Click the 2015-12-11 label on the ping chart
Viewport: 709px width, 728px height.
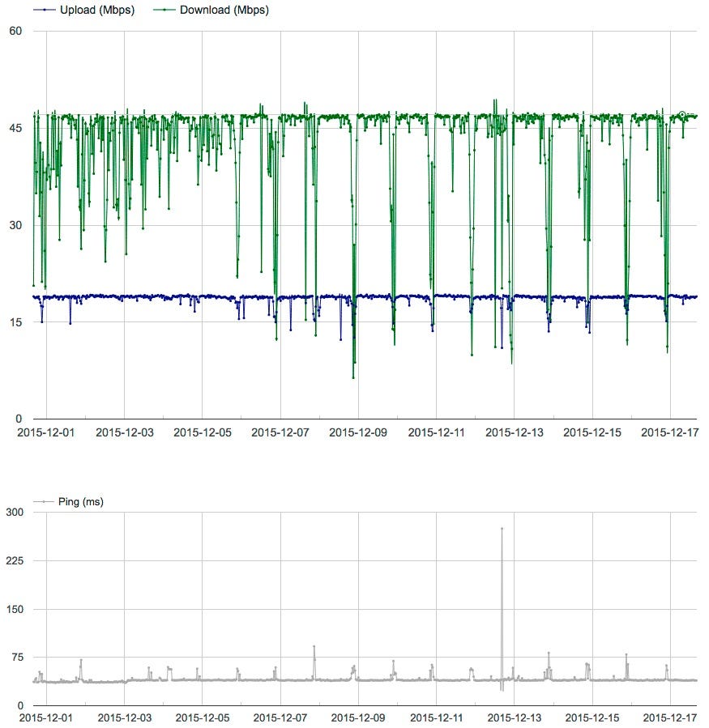(x=436, y=717)
